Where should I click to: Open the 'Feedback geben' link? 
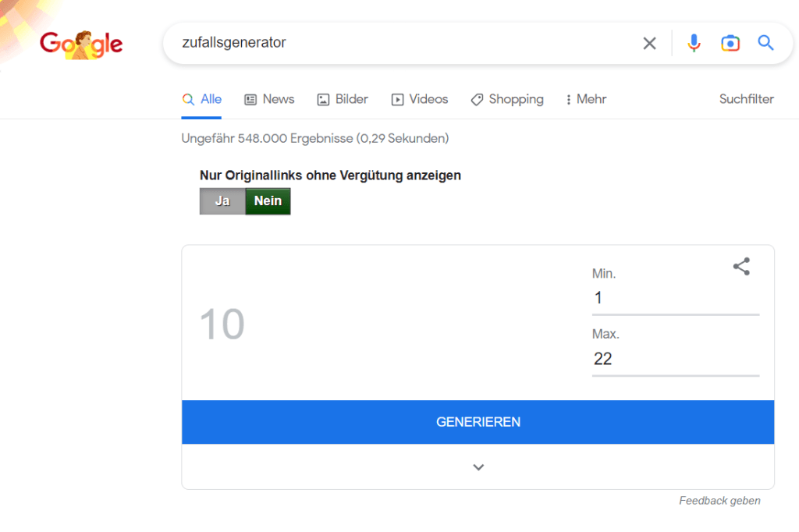click(719, 500)
